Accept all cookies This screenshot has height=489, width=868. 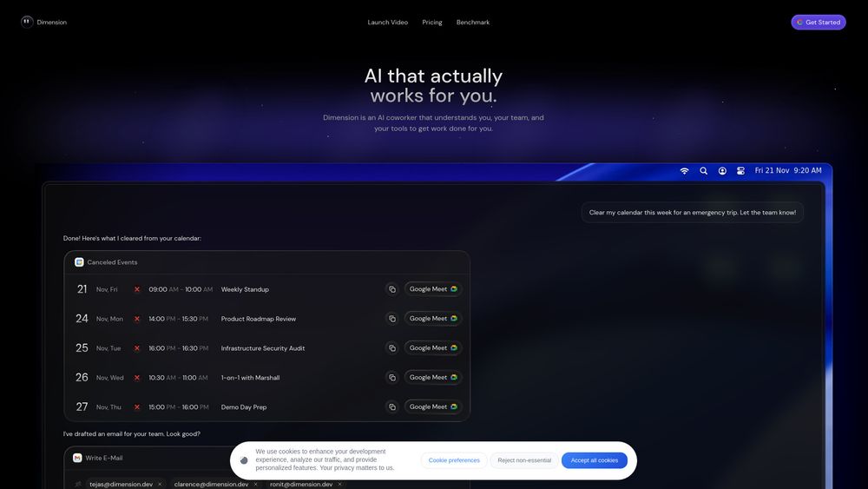[x=594, y=460]
